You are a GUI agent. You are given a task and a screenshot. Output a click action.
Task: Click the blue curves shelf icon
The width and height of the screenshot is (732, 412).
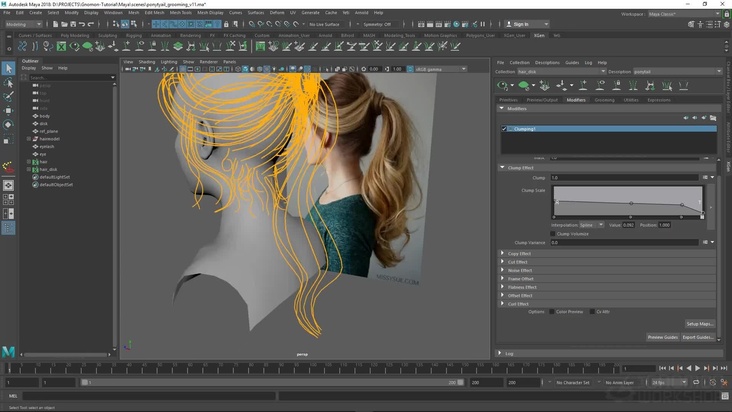coord(22,46)
